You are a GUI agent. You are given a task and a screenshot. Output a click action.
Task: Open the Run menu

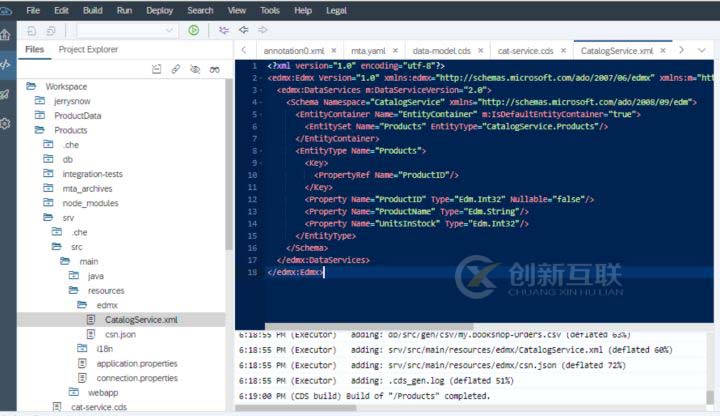[x=124, y=10]
